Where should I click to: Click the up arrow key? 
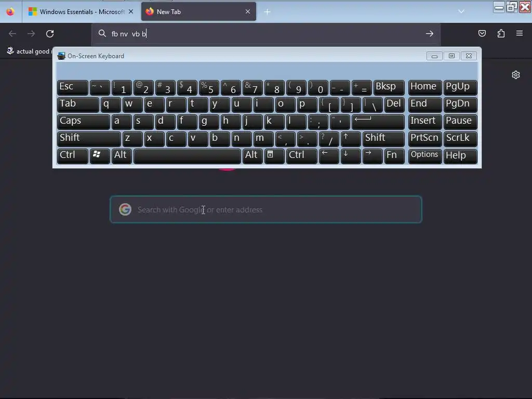(351, 139)
